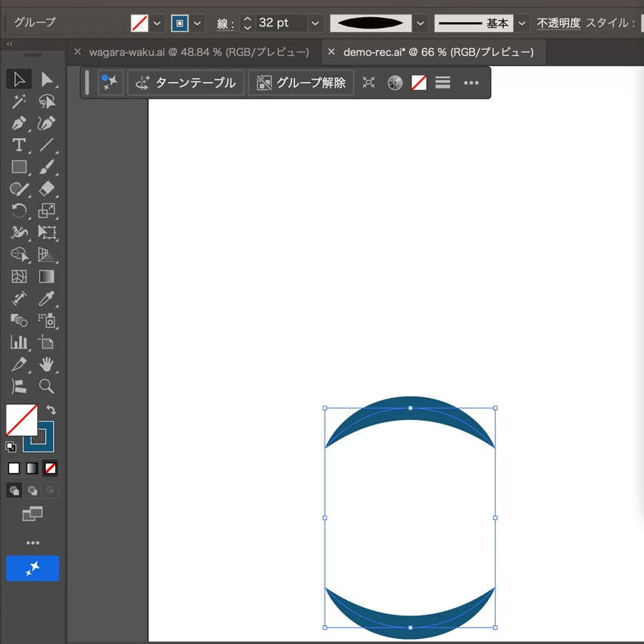Open fill color dropdown in control bar

tap(157, 24)
